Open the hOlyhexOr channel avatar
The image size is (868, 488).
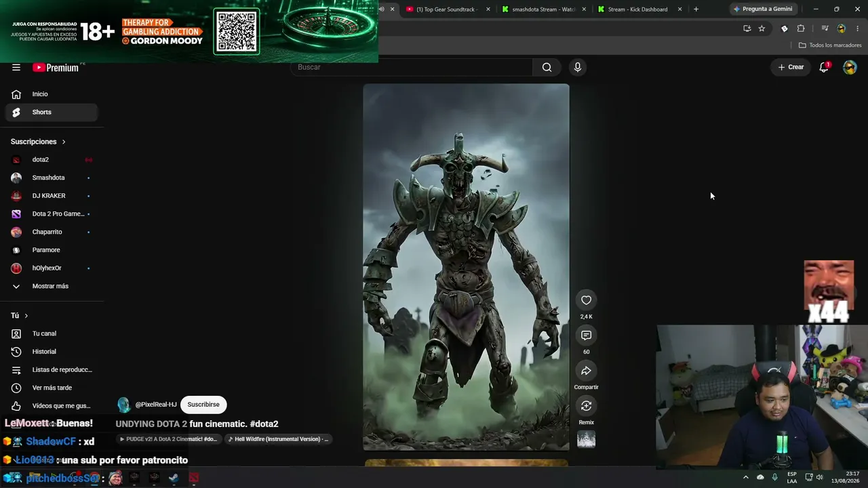16,268
